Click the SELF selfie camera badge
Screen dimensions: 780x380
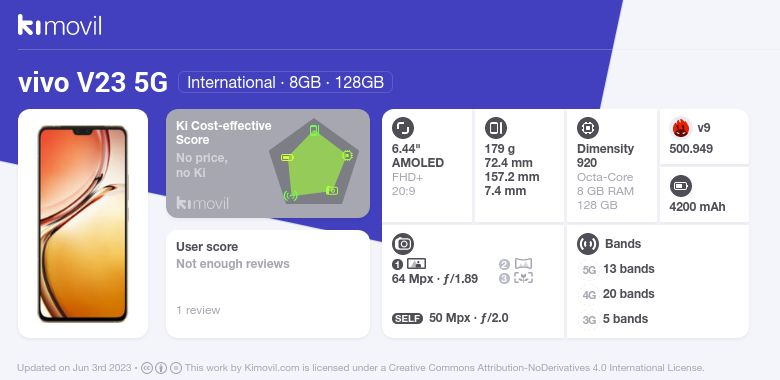click(407, 318)
